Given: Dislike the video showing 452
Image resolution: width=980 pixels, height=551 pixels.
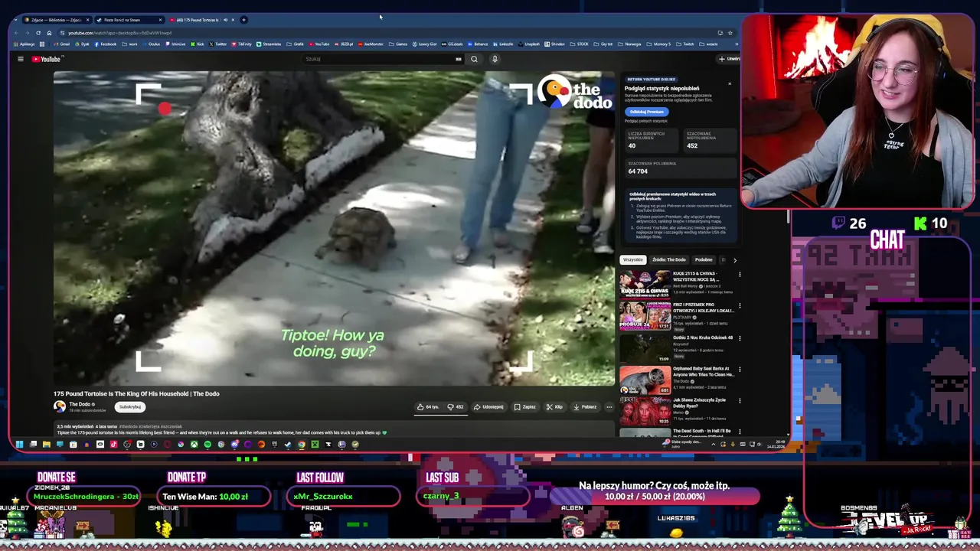Looking at the screenshot, I should 456,407.
